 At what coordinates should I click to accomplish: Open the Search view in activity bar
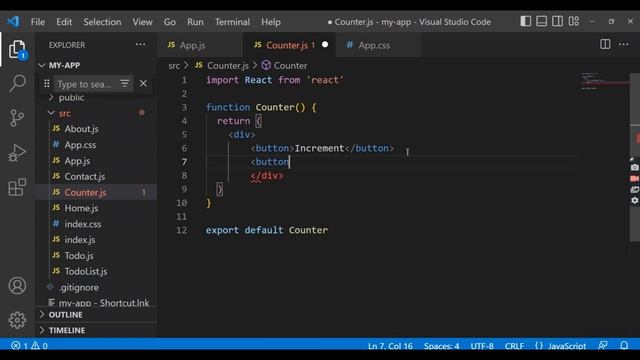tap(17, 83)
